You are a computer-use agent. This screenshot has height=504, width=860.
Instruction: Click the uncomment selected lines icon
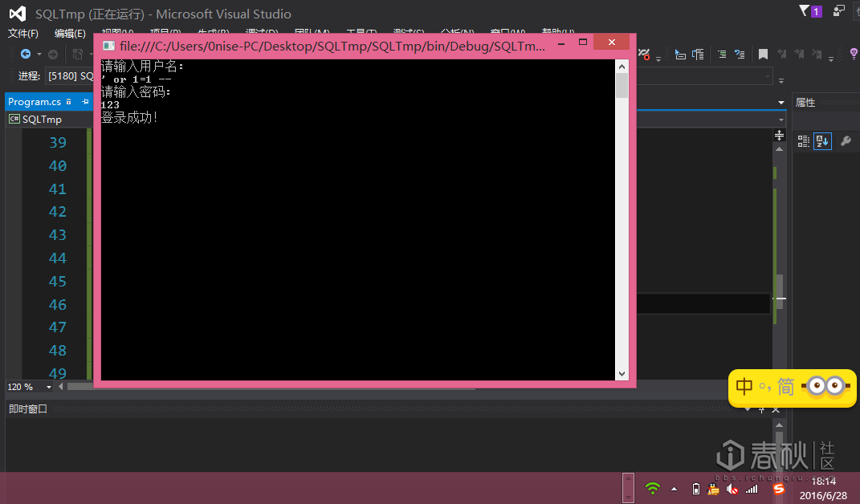point(740,54)
